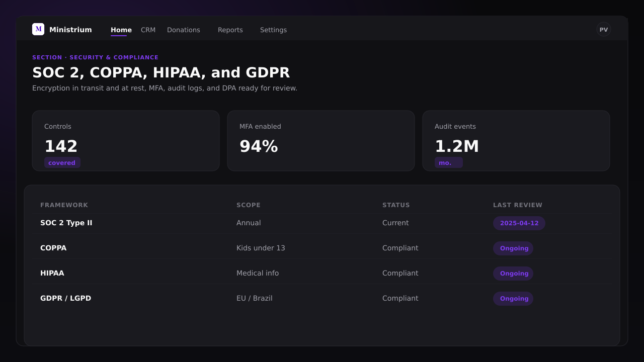Navigate to the Settings tab
The image size is (644, 362).
coord(273,30)
